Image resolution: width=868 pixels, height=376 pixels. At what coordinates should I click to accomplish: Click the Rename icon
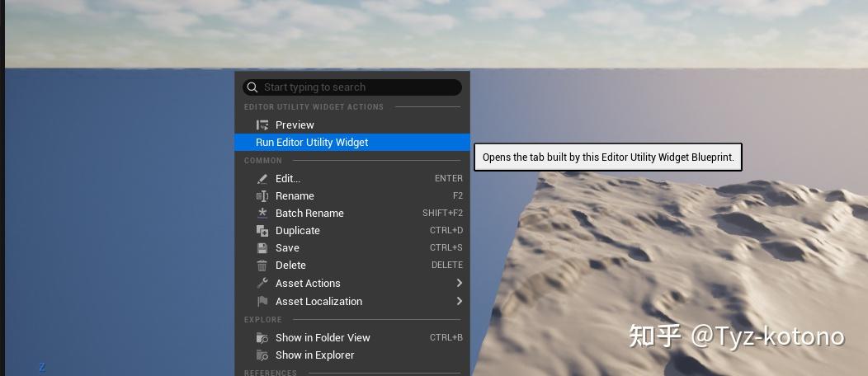click(x=262, y=195)
